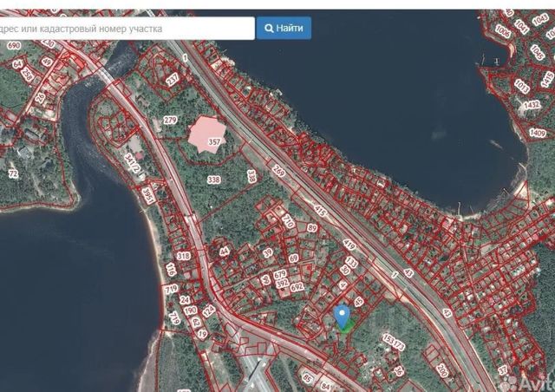Click parcel label 190
555x392 pixels.
click(x=190, y=310)
